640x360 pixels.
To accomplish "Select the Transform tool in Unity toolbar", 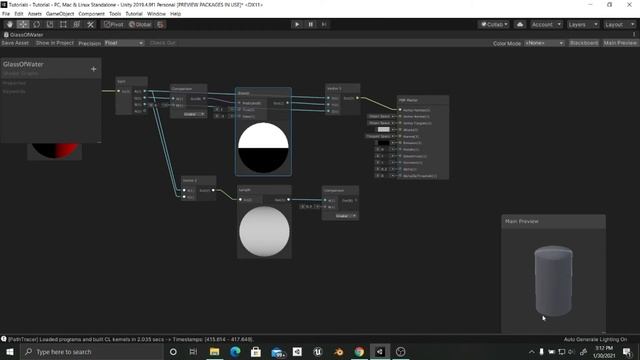I will point(77,24).
